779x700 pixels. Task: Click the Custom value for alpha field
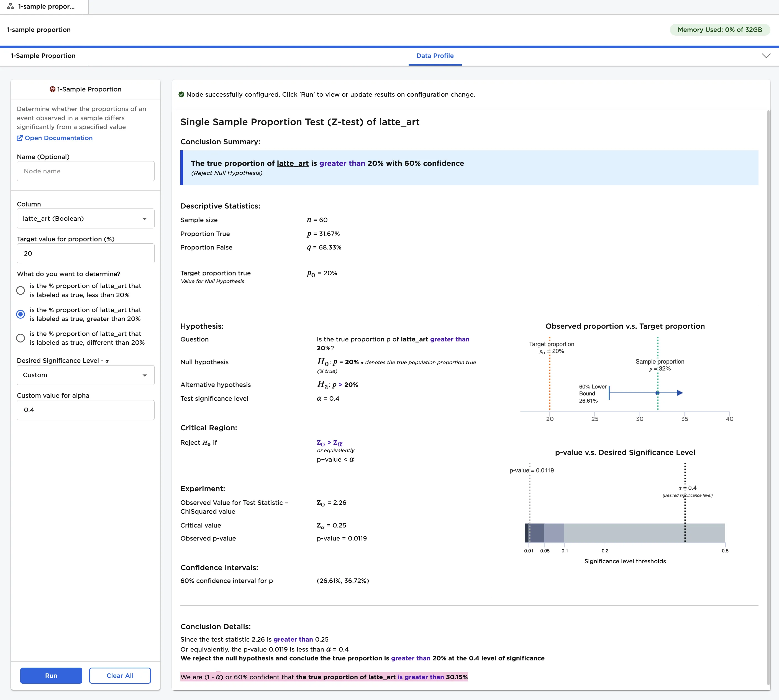(85, 410)
